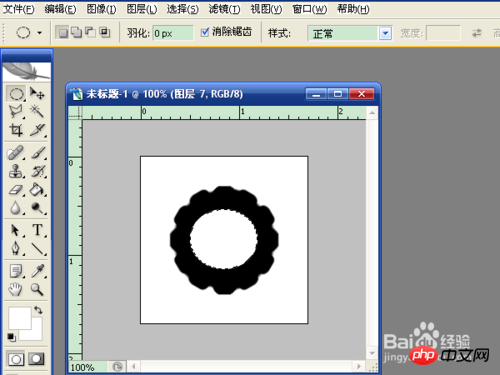Click the ruler origin corner box

pyautogui.click(x=75, y=113)
